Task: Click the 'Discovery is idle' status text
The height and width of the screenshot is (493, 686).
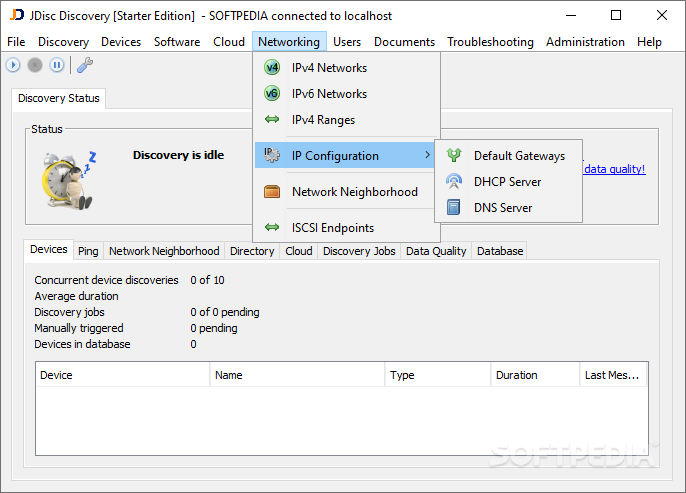Action: coord(178,155)
